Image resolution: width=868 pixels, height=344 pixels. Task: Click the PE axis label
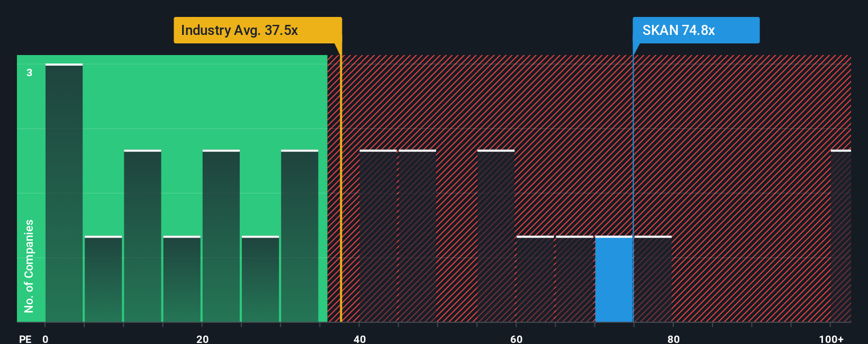point(25,339)
